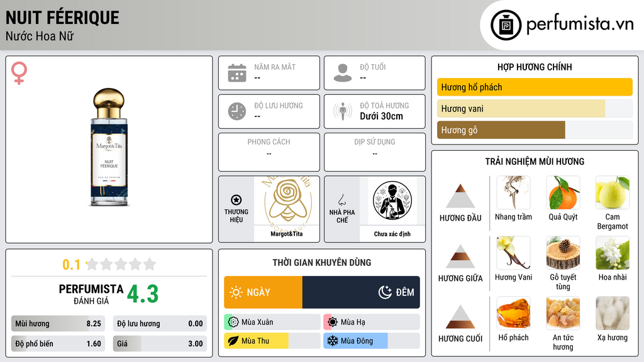This screenshot has height=362, width=644.
Task: Click the Mùi hương score bar
Action: 58,324
